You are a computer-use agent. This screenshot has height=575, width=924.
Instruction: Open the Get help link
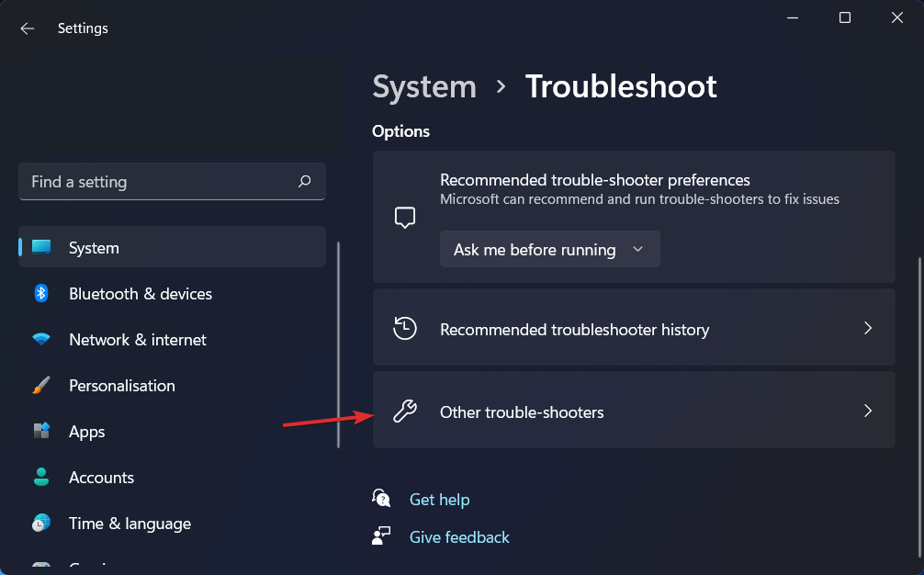coord(439,500)
